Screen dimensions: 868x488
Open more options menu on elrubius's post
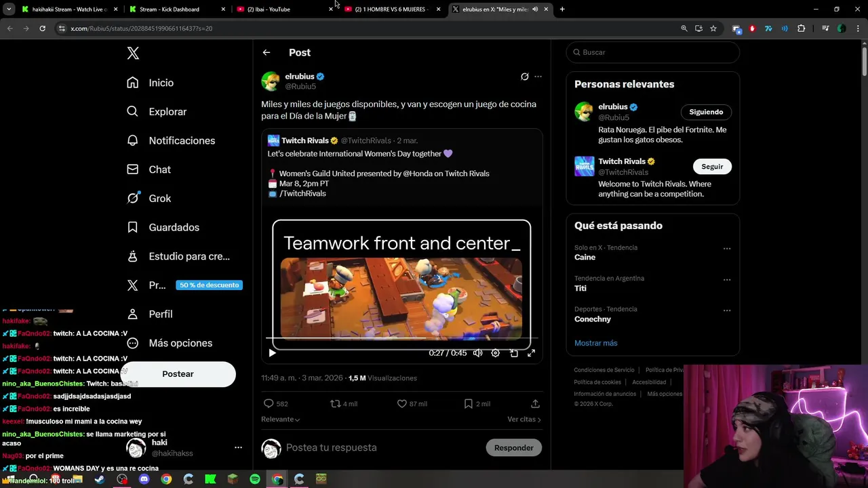(538, 77)
